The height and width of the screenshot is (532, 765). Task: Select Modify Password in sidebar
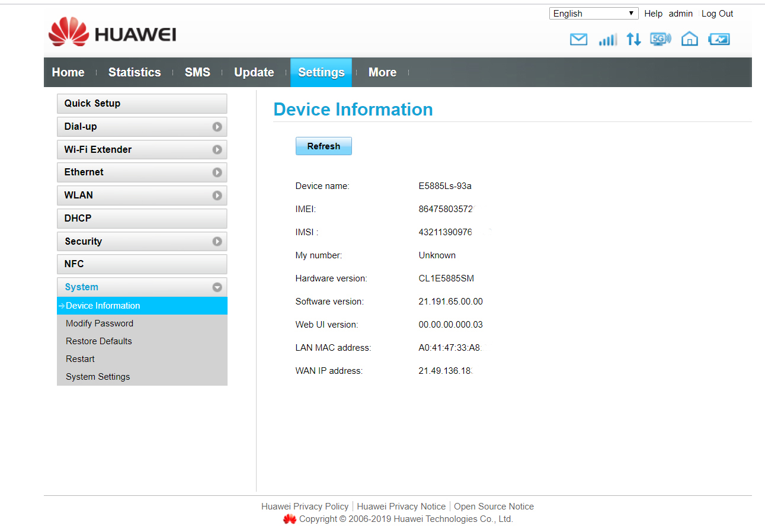coord(100,323)
